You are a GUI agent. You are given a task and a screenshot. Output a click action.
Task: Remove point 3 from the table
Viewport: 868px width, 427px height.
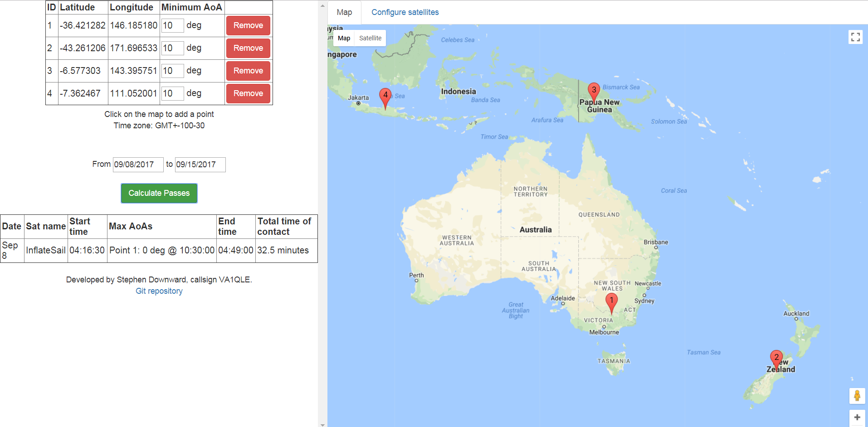[248, 71]
